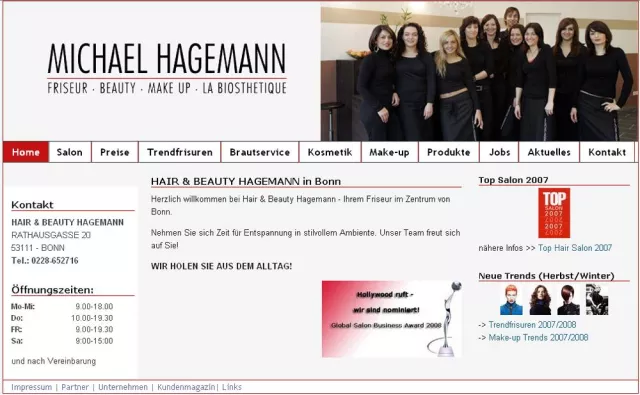
Task: Open the Preise page
Action: [x=115, y=152]
